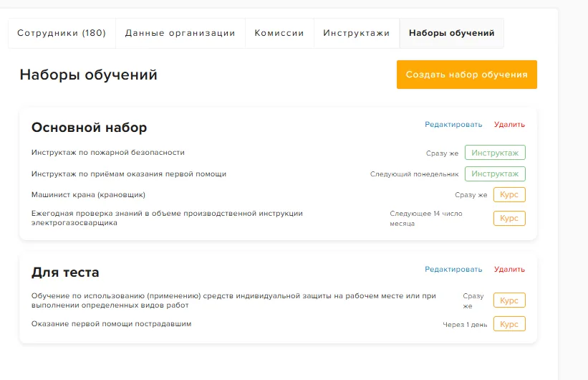Screen dimensions: 588x380
Task: Edit the Для теста set
Action: [453, 270]
